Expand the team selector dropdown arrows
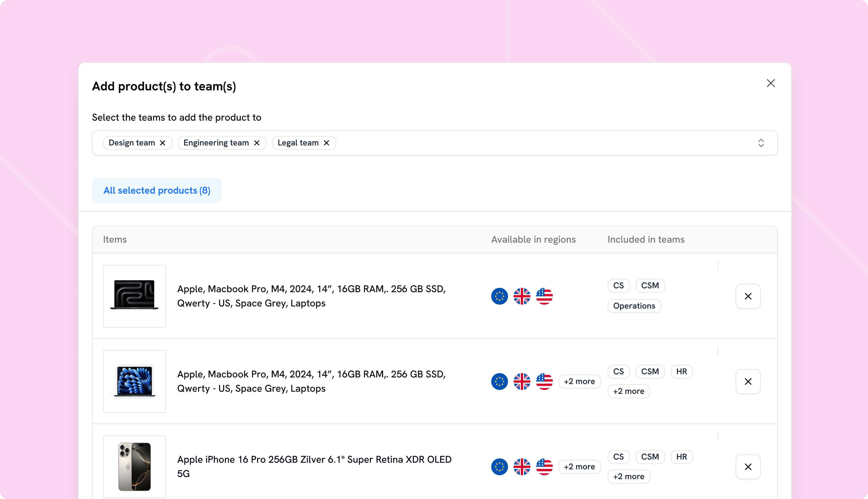This screenshot has height=499, width=868. pyautogui.click(x=761, y=143)
